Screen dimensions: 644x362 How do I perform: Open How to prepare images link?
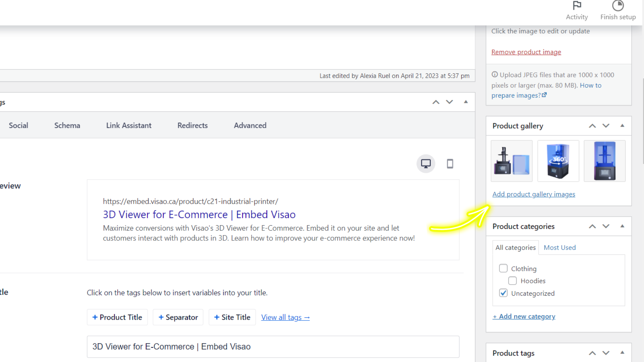(x=547, y=90)
